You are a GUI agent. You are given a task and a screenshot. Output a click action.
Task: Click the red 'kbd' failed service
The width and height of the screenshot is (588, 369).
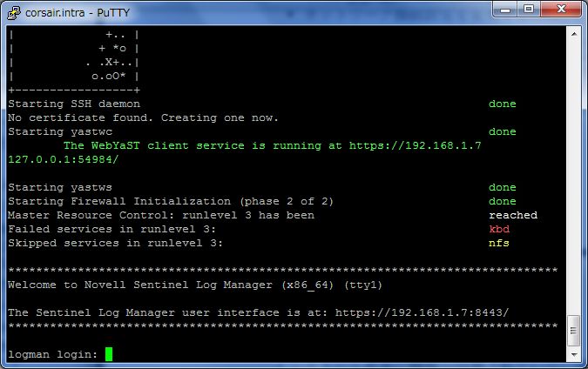[499, 229]
